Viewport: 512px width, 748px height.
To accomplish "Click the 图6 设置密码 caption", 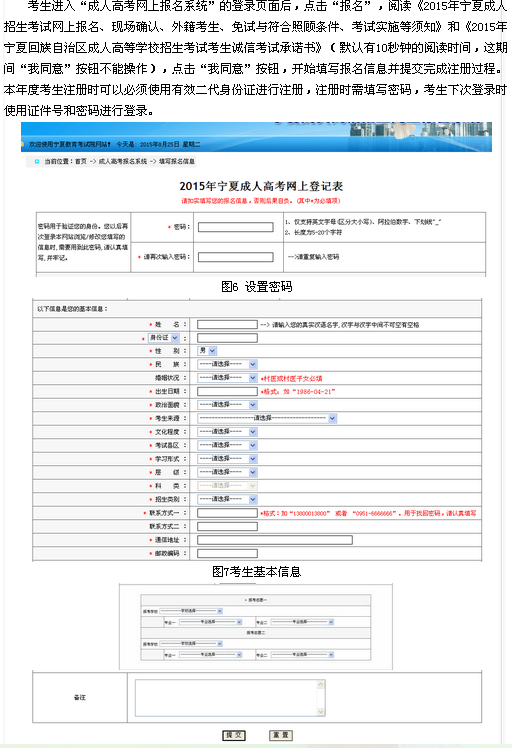I will tap(257, 287).
